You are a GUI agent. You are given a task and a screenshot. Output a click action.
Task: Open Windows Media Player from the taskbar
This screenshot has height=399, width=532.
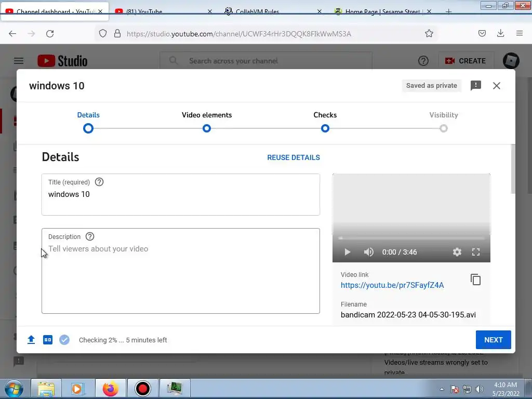point(77,389)
